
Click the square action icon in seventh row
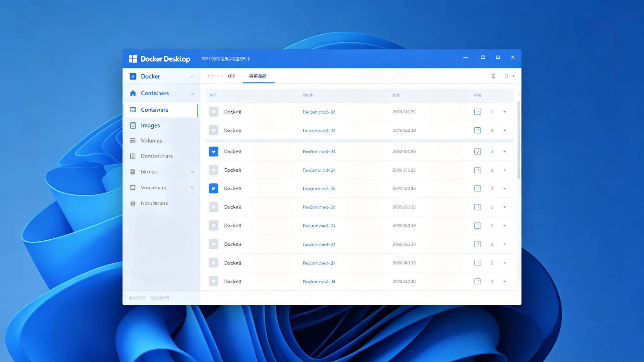(478, 226)
